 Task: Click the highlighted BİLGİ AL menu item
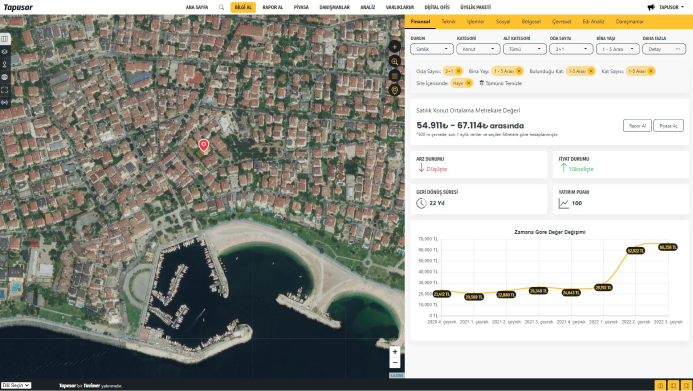(x=243, y=8)
